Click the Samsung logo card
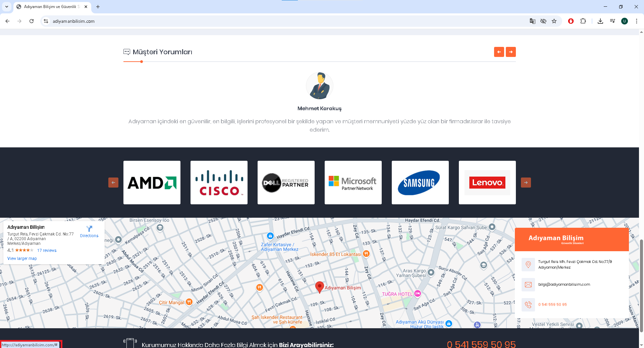This screenshot has height=348, width=644. click(x=420, y=183)
